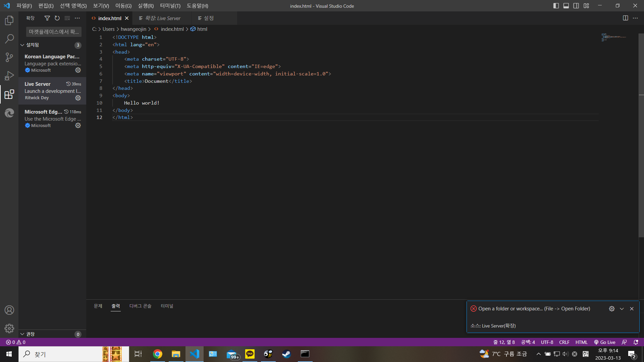
Task: Switch to the Terminal panel tab
Action: click(167, 306)
